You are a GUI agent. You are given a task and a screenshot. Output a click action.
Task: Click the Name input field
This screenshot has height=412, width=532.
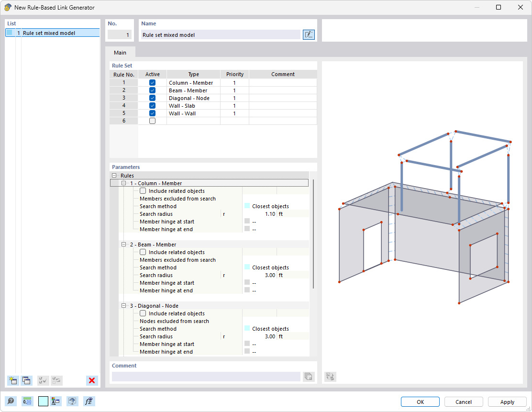pyautogui.click(x=221, y=34)
